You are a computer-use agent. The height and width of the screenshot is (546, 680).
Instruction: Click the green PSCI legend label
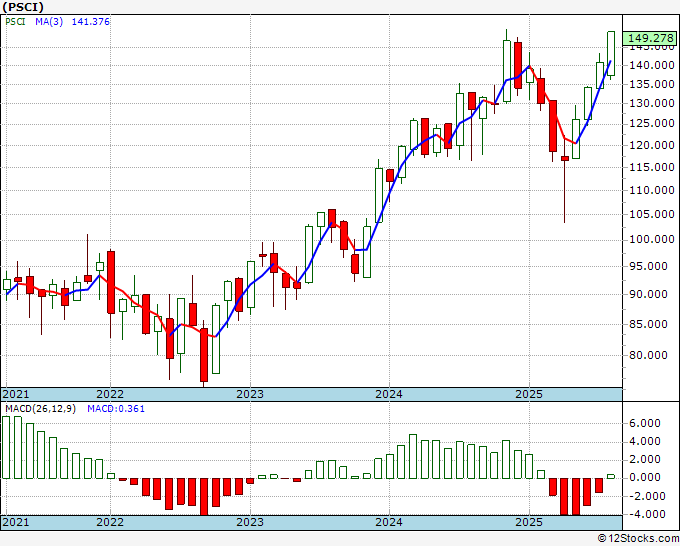(x=15, y=22)
